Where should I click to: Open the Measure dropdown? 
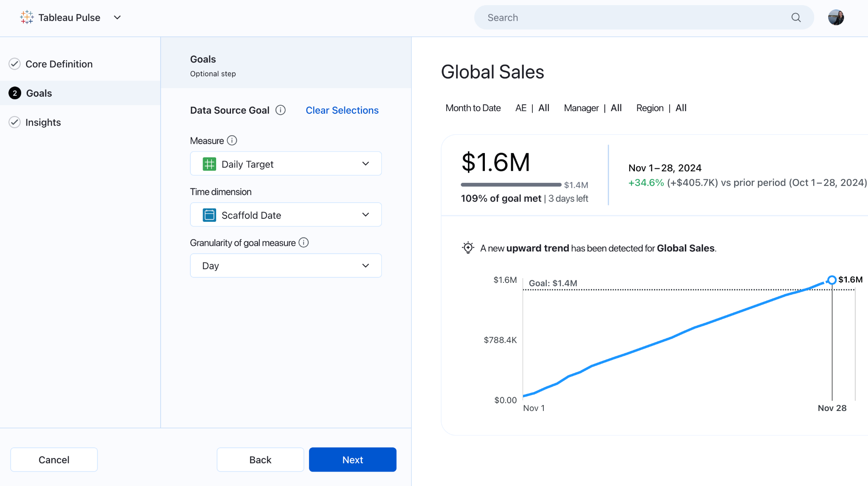(x=286, y=164)
